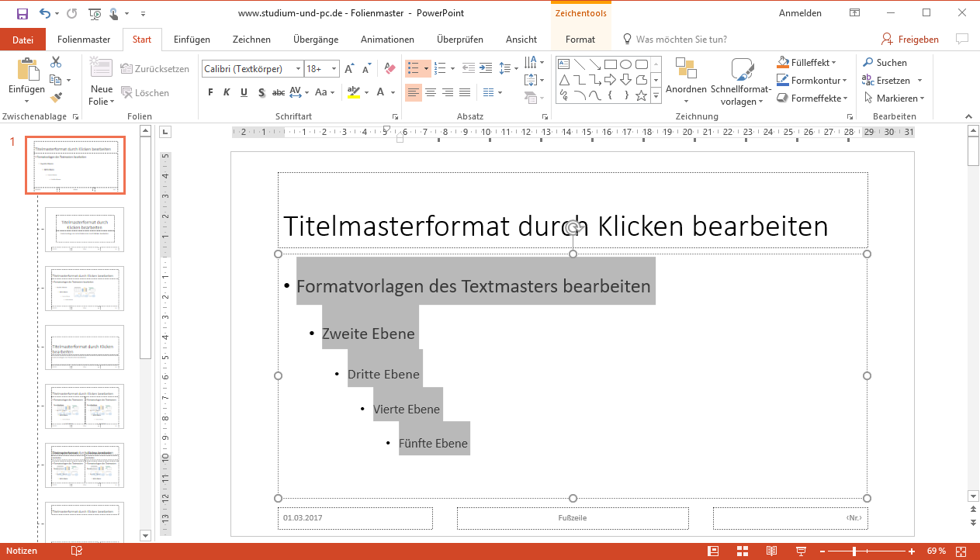Open the Calibri font name dropdown
This screenshot has width=980, height=560.
click(298, 69)
